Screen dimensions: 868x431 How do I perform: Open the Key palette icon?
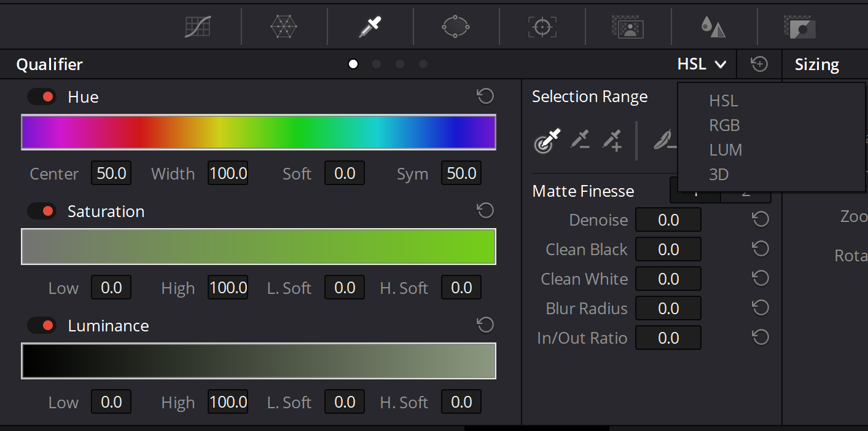[799, 26]
